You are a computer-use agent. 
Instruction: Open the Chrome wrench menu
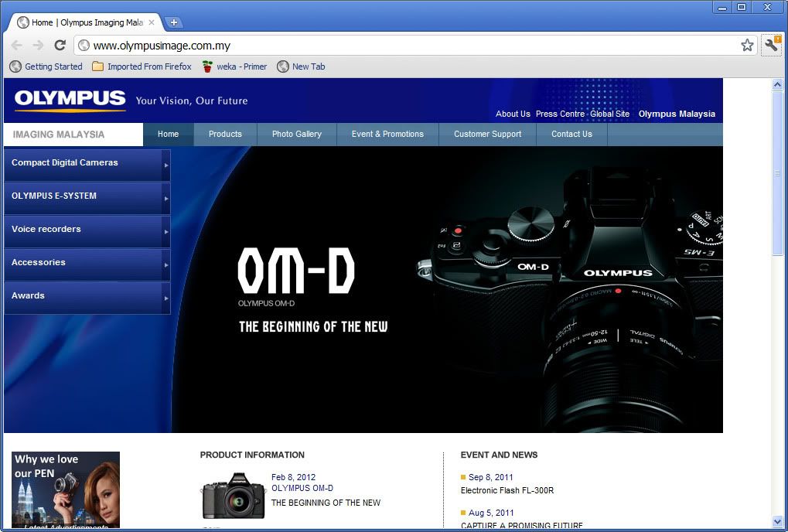coord(772,45)
